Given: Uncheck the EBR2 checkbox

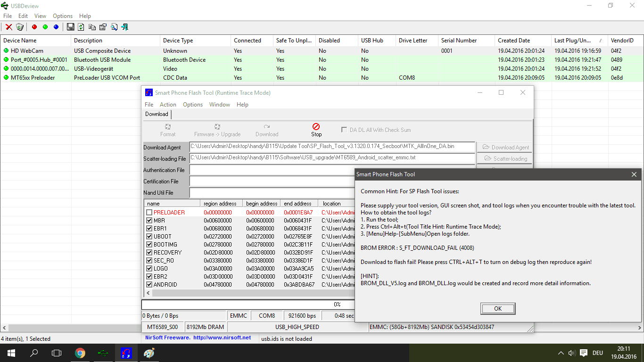Looking at the screenshot, I should pos(149,277).
